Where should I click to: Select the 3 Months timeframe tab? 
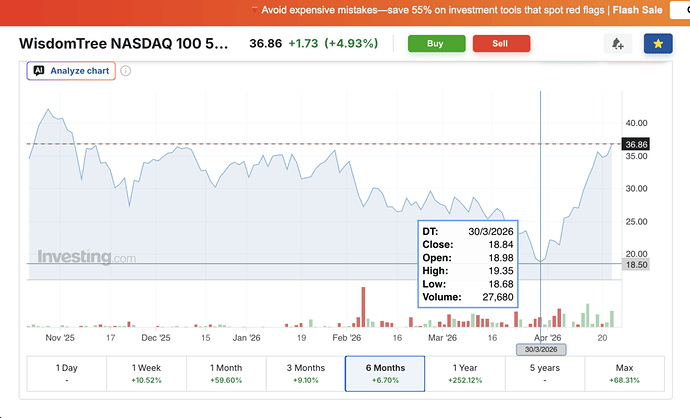pyautogui.click(x=305, y=374)
